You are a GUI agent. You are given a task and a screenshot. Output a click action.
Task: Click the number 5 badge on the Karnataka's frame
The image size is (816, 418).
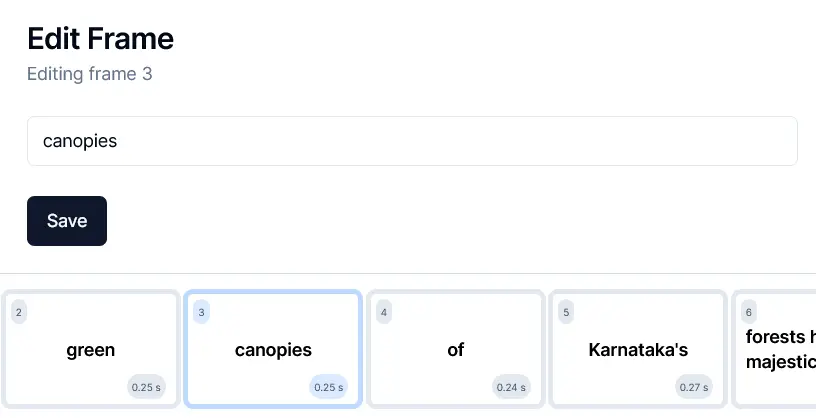[567, 312]
